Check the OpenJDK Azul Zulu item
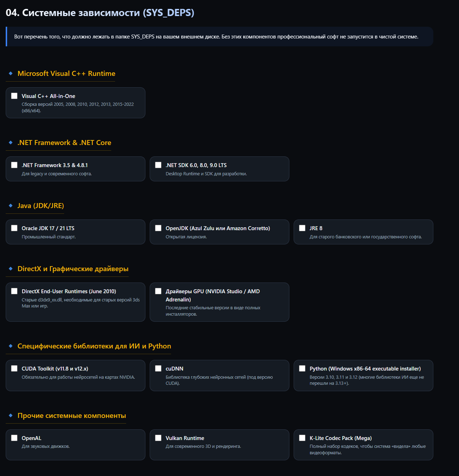Viewport: 459px width, 476px height. click(158, 228)
